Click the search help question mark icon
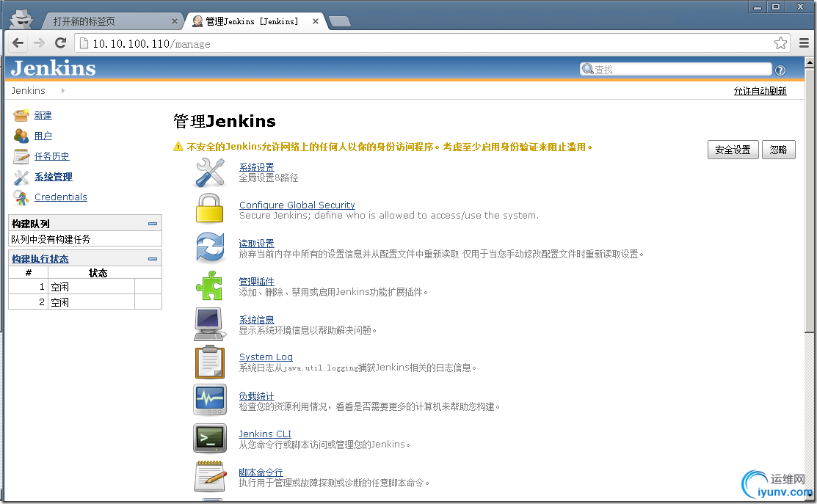Image resolution: width=817 pixels, height=504 pixels. pyautogui.click(x=780, y=70)
